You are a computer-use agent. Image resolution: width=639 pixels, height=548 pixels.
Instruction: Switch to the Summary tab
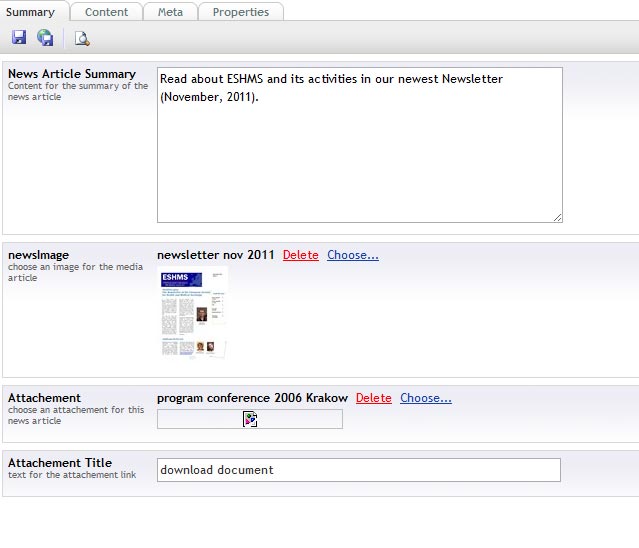pos(30,12)
